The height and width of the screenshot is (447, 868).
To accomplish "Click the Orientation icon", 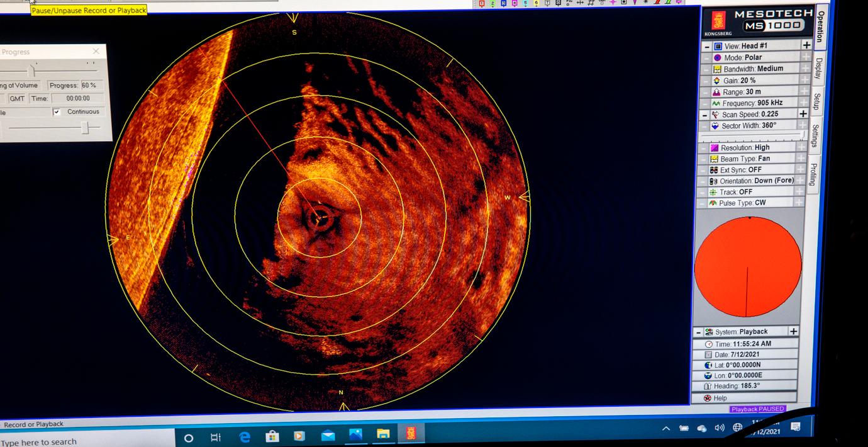I will pos(713,181).
